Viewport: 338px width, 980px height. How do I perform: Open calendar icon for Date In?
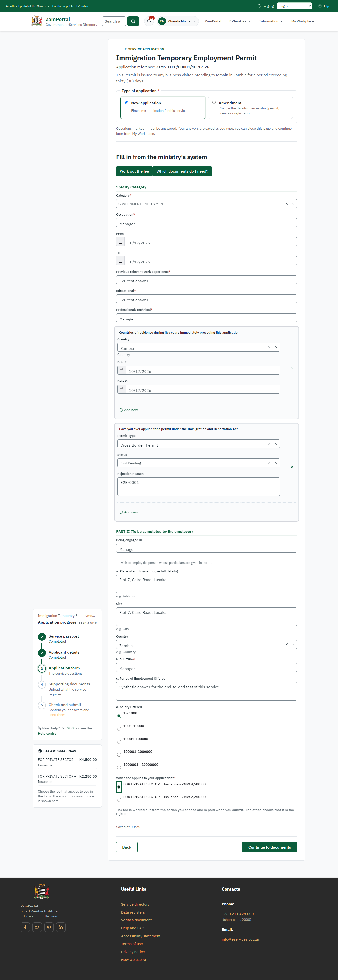121,370
